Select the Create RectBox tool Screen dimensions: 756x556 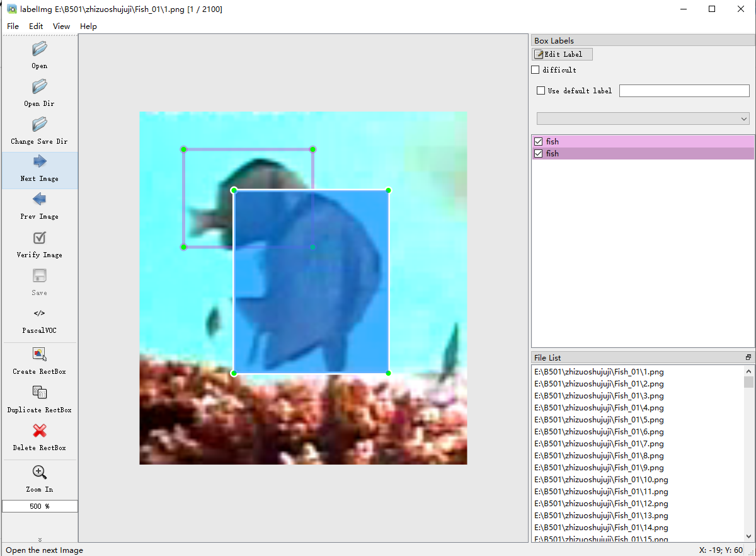(x=39, y=361)
